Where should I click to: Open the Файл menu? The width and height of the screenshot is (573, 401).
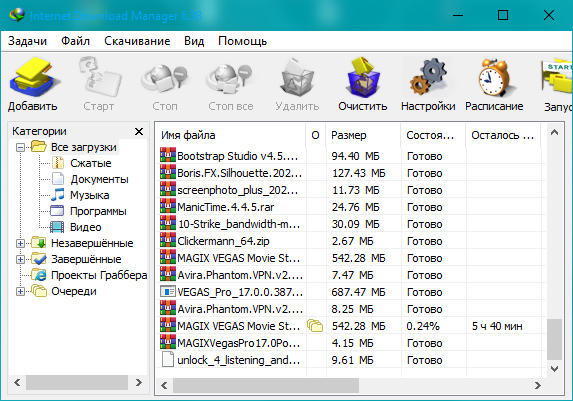point(75,41)
